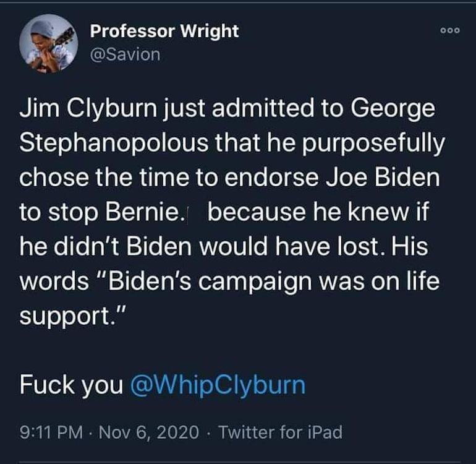Image resolution: width=476 pixels, height=464 pixels.
Task: Click the 9:11 PM timestamp
Action: (51, 432)
